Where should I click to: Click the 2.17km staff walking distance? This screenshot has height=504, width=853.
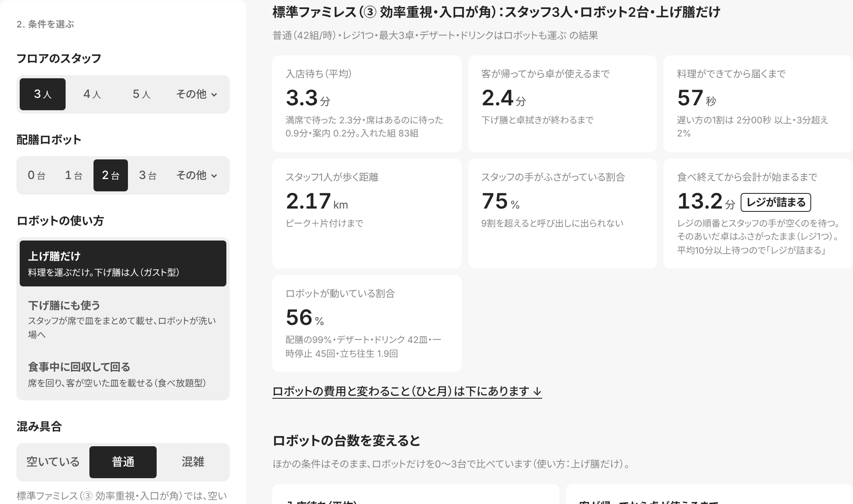click(x=317, y=202)
